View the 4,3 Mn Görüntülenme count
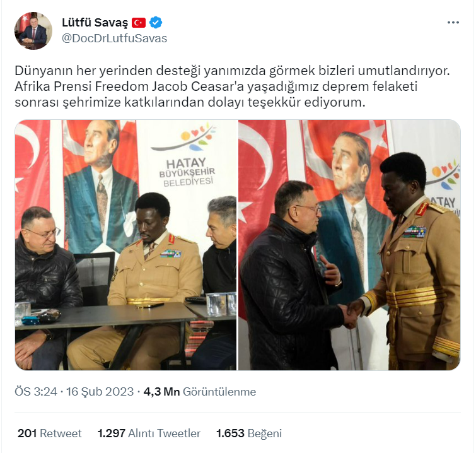Viewport: 476px width, 453px height. 200,392
